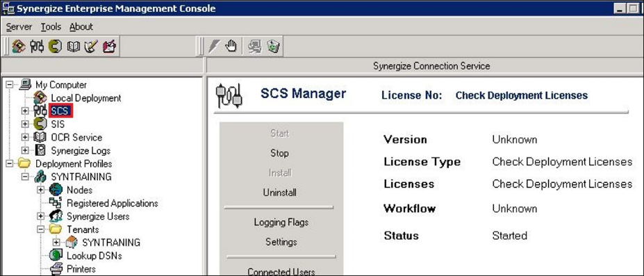Viewport: 644px width, 276px height.
Task: Click Stop in SCS Manager panel
Action: (280, 153)
